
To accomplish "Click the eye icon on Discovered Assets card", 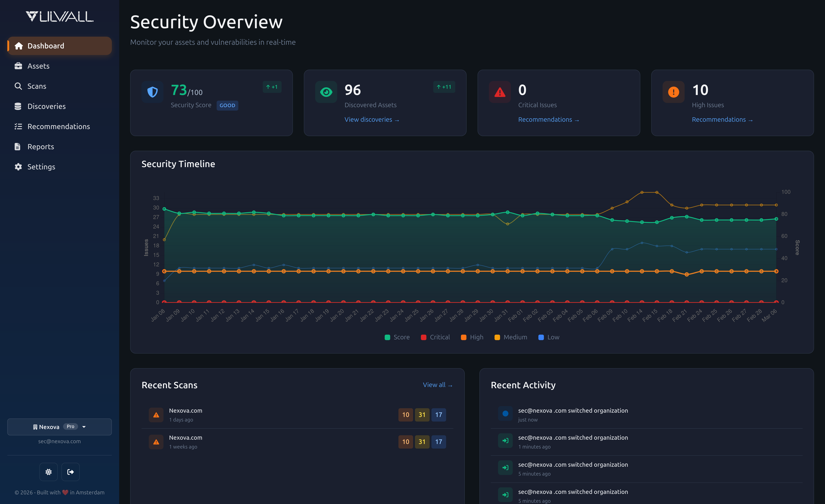I will click(x=326, y=92).
